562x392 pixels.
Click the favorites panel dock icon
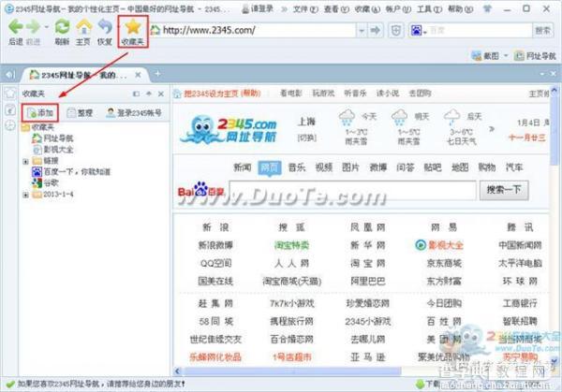(x=136, y=94)
